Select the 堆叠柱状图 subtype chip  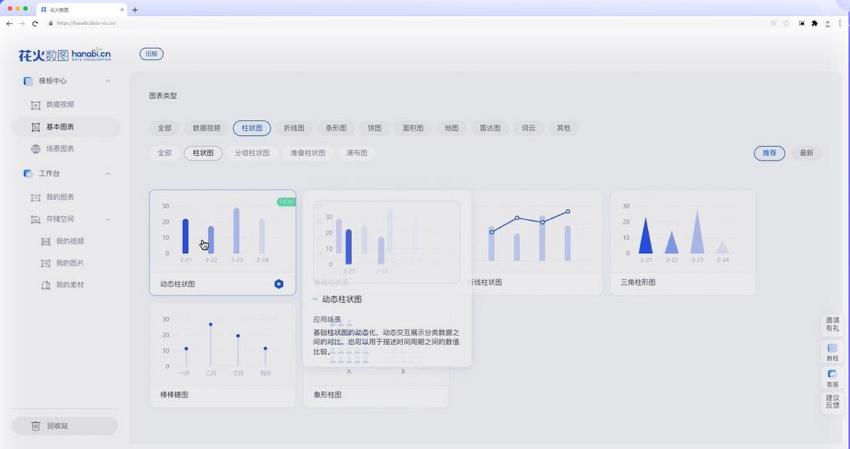308,153
